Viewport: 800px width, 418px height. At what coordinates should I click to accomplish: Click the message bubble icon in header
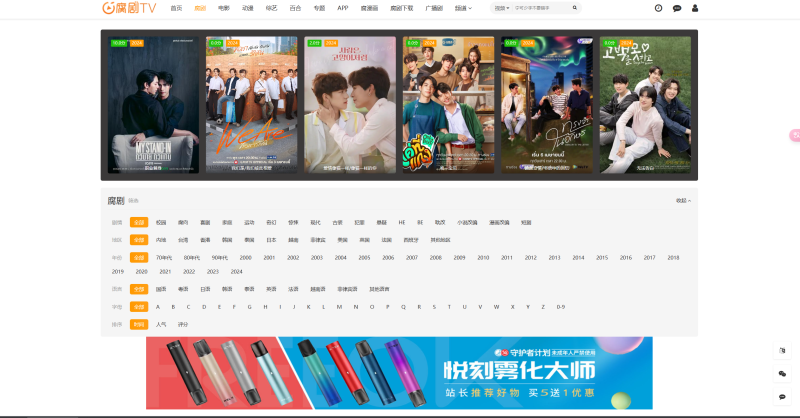(677, 8)
